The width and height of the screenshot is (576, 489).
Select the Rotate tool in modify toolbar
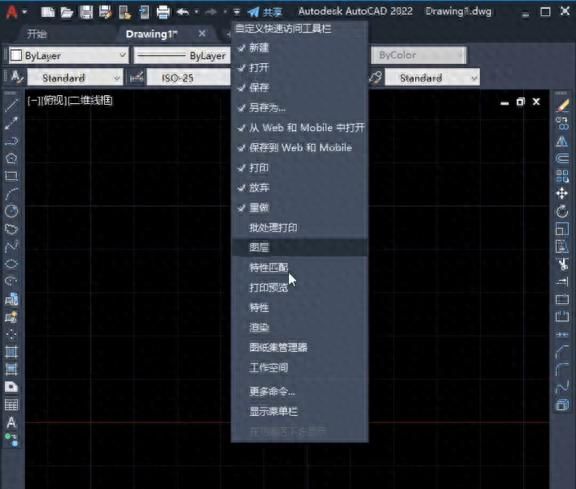click(562, 211)
